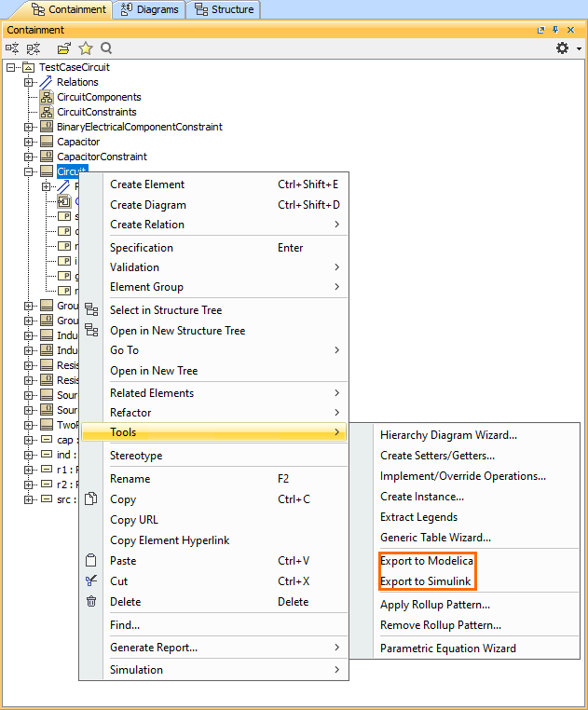Click the open folder toolbar icon
Image resolution: width=588 pixels, height=710 pixels.
point(64,48)
